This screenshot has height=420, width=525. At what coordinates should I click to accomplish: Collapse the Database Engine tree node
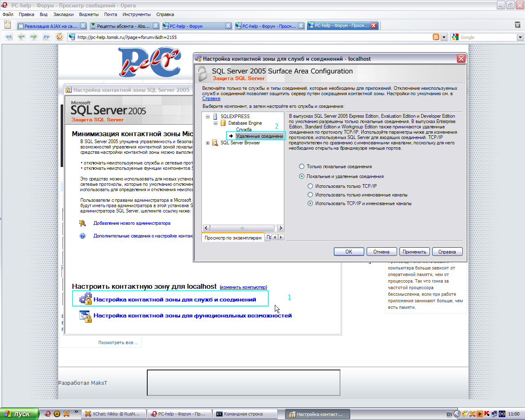coord(215,123)
